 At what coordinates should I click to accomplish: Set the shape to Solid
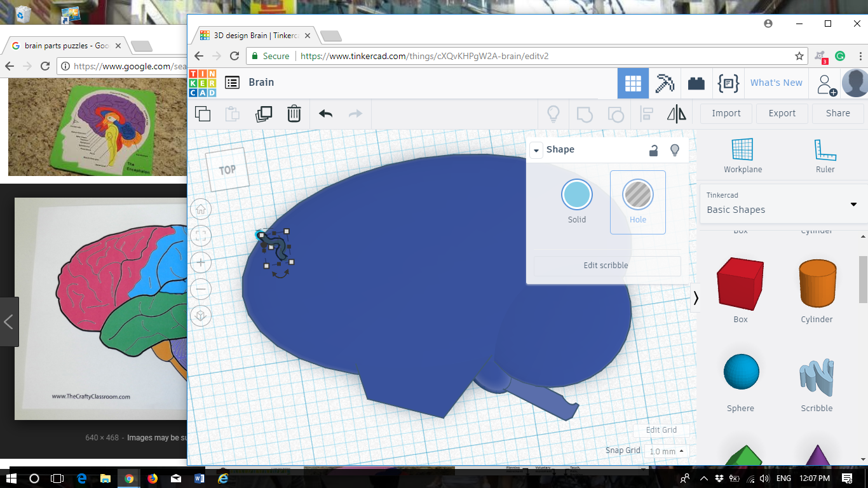tap(577, 201)
